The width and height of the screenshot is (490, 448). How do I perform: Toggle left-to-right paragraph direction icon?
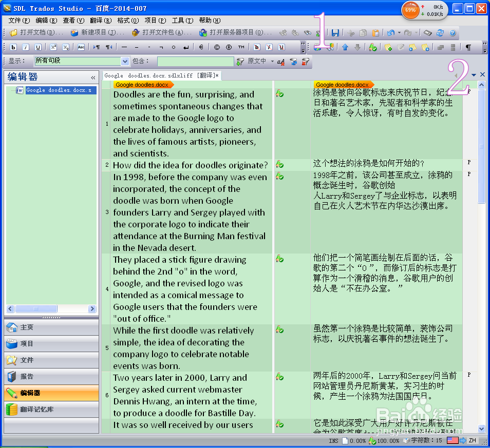coord(97,47)
